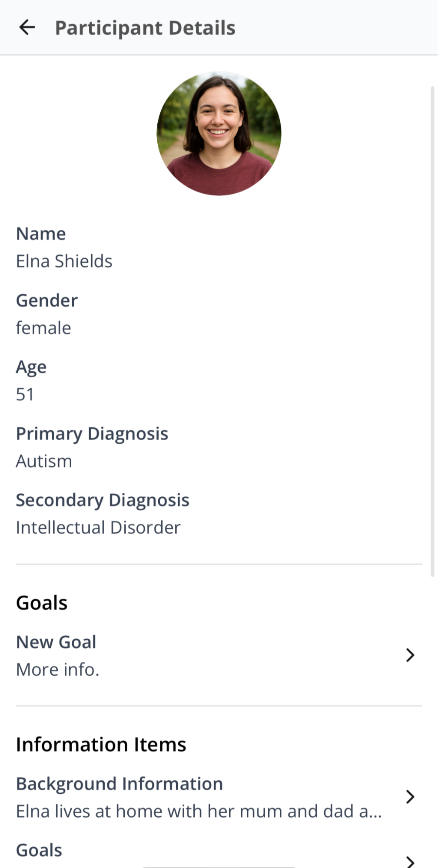Open Background Information using its chevron
This screenshot has height=868, width=438.
(410, 796)
